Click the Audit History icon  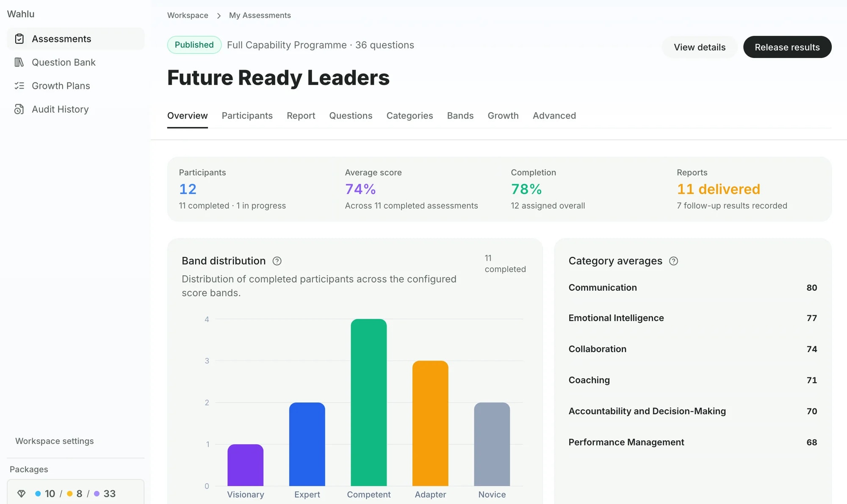pos(19,109)
